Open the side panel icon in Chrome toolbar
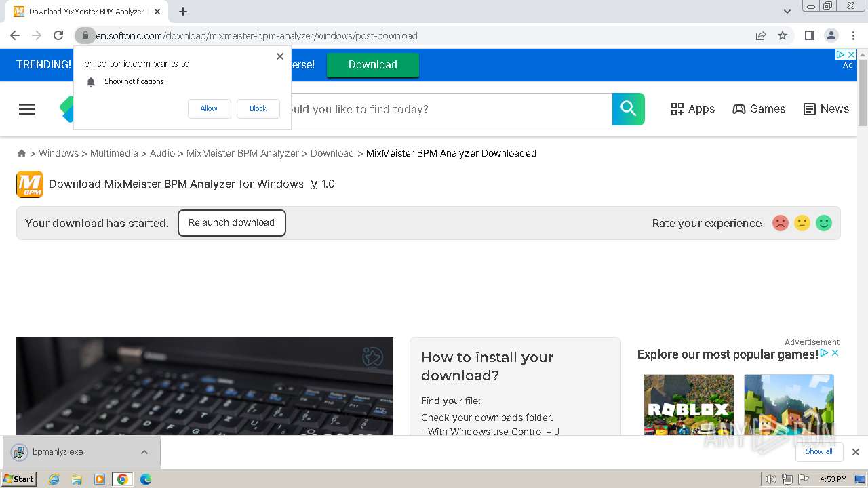The height and width of the screenshot is (488, 868). (809, 35)
